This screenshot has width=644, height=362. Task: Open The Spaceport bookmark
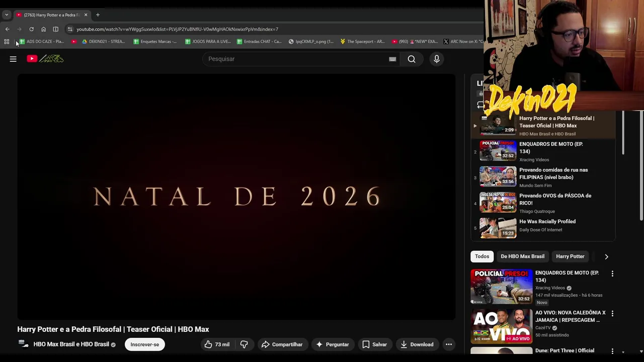pos(362,41)
